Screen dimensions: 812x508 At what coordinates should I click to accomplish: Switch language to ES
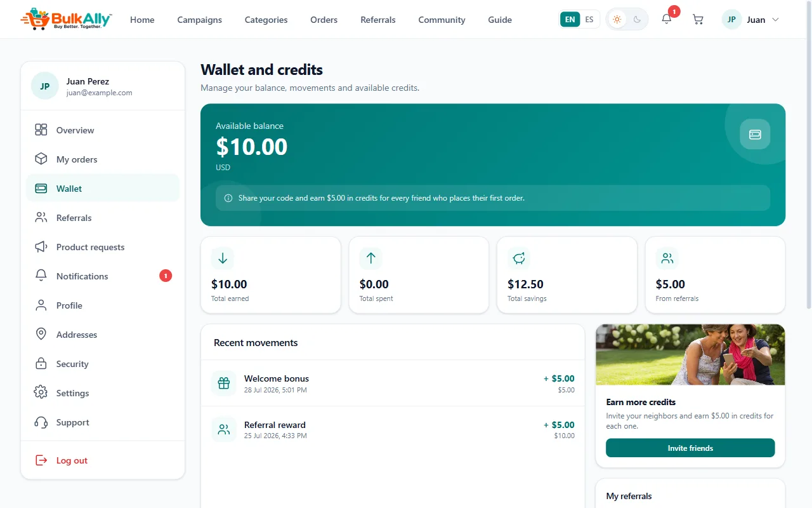point(589,19)
